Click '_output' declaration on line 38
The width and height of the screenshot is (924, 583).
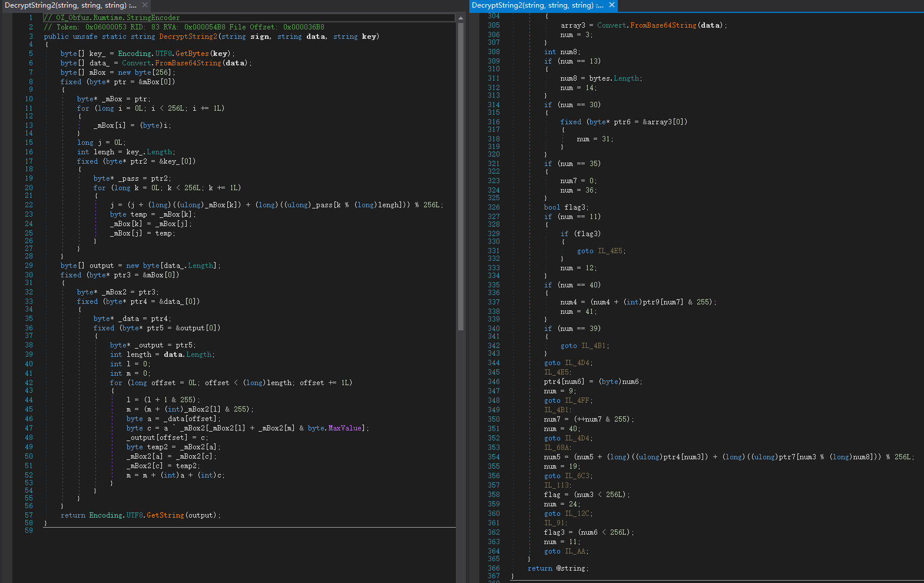[149, 345]
